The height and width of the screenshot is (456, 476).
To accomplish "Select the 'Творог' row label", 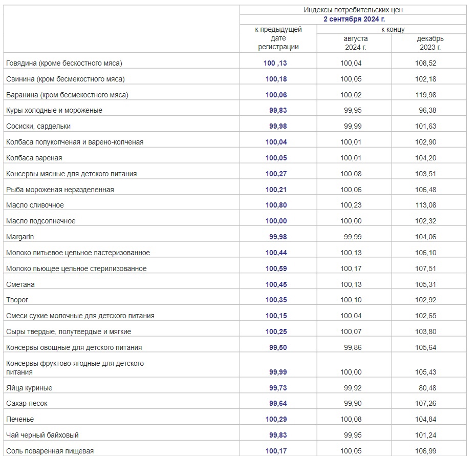I will (17, 300).
